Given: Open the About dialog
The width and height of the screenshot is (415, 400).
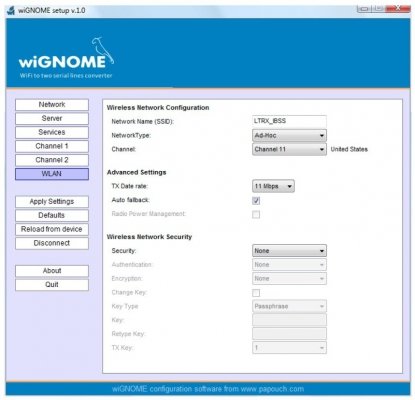Looking at the screenshot, I should [x=52, y=271].
